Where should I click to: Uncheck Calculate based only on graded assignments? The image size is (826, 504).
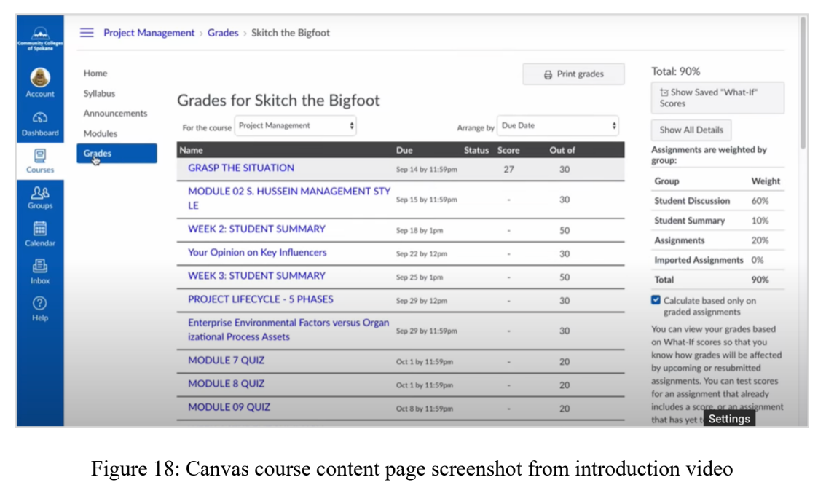click(656, 300)
